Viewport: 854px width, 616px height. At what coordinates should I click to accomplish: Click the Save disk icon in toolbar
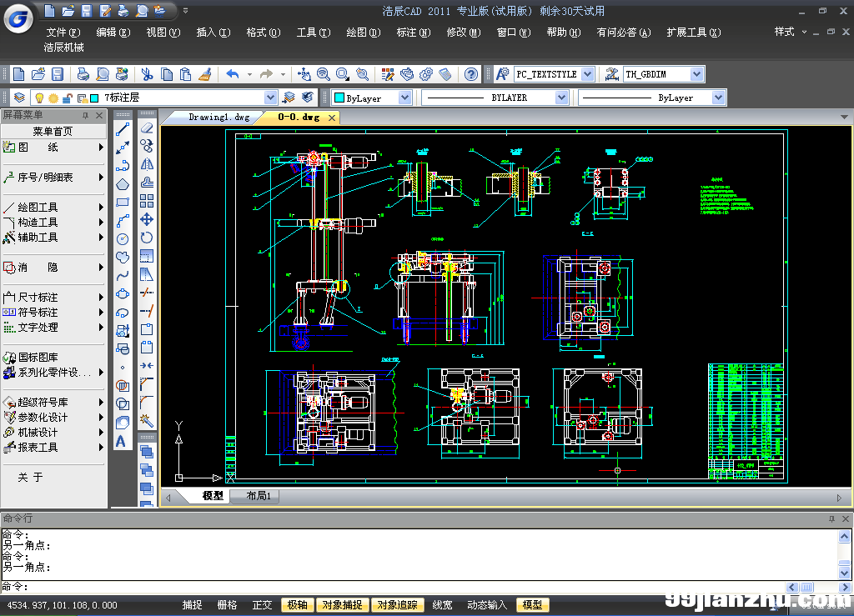58,74
